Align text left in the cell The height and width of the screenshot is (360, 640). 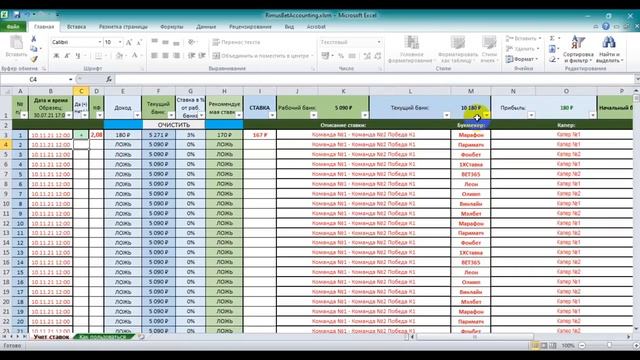click(154, 56)
